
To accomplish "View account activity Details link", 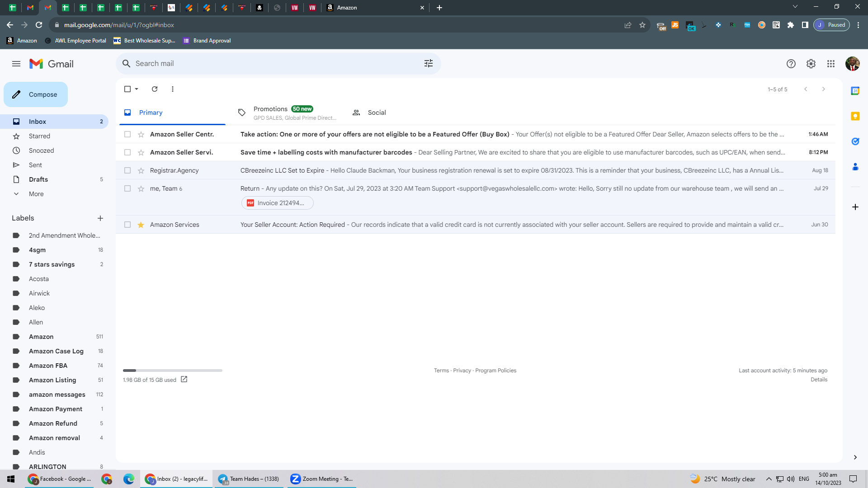I will pyautogui.click(x=819, y=380).
